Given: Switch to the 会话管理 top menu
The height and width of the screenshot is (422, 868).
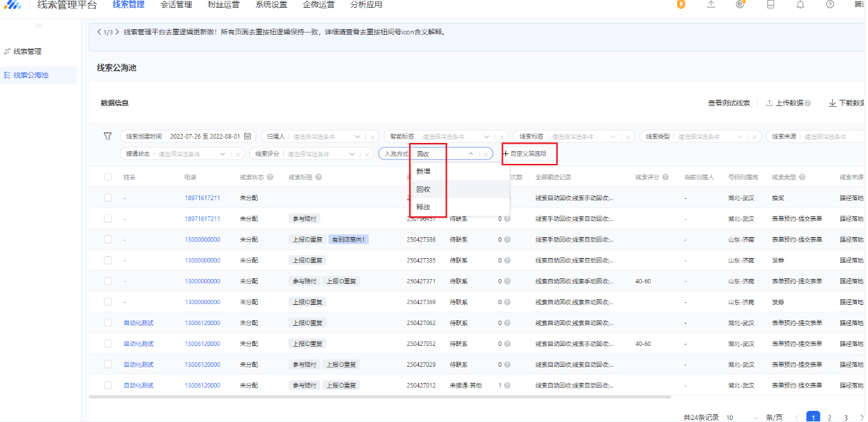Looking at the screenshot, I should click(176, 5).
